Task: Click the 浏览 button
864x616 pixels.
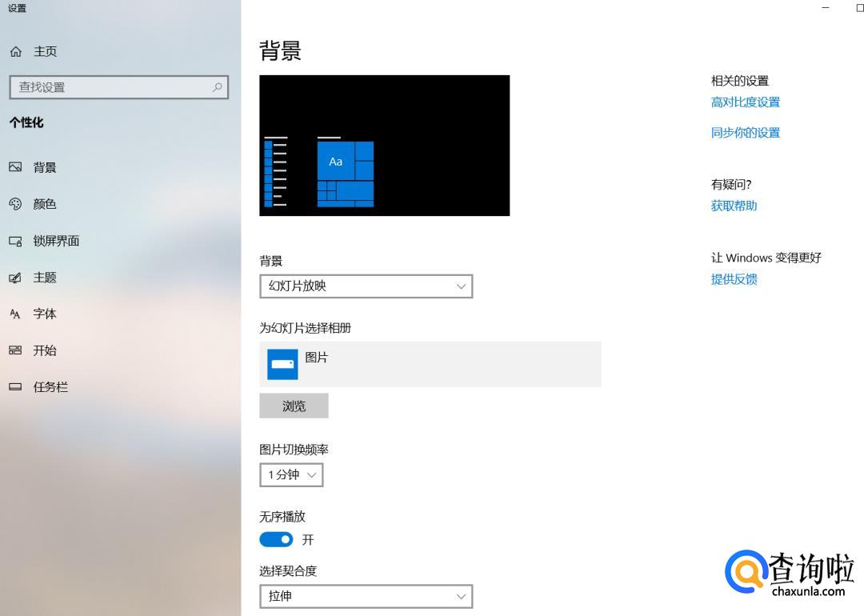Action: click(294, 406)
